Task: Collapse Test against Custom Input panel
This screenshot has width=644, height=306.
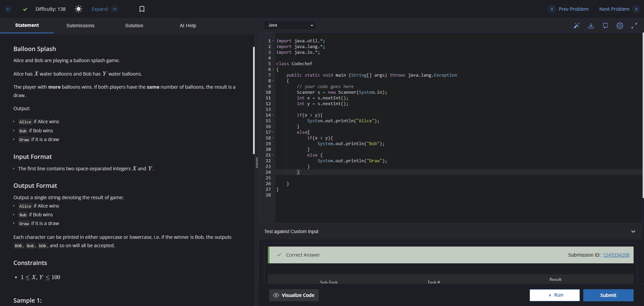Action: click(633, 231)
